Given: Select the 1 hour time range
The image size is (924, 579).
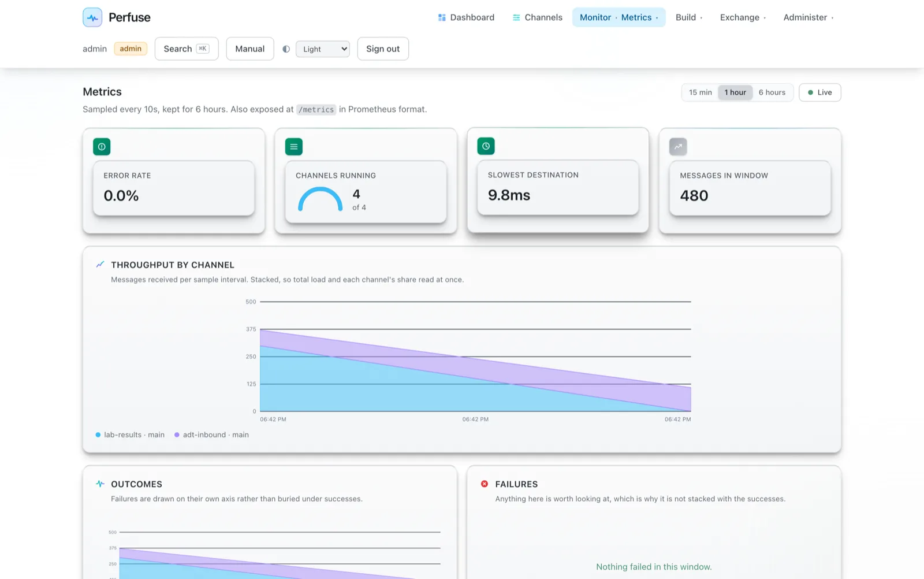Looking at the screenshot, I should tap(735, 92).
